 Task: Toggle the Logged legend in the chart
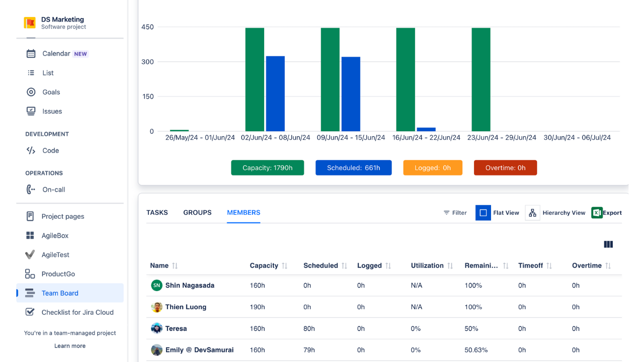coord(433,167)
